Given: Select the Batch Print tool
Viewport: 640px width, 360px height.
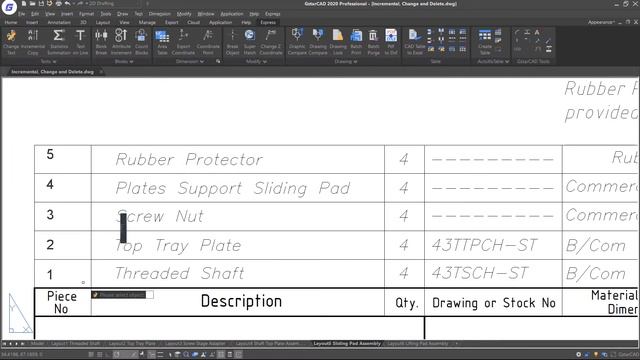Looking at the screenshot, I should [356, 42].
